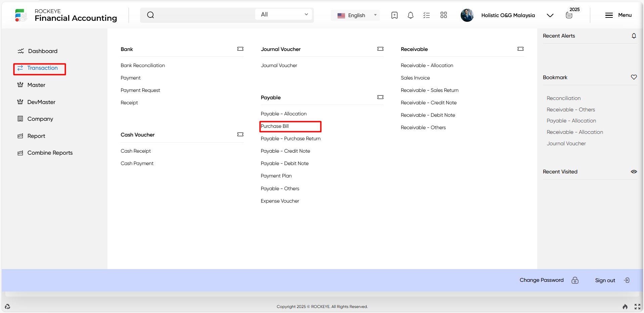Click the Sign out arrow icon
The image size is (644, 313).
(x=627, y=280)
